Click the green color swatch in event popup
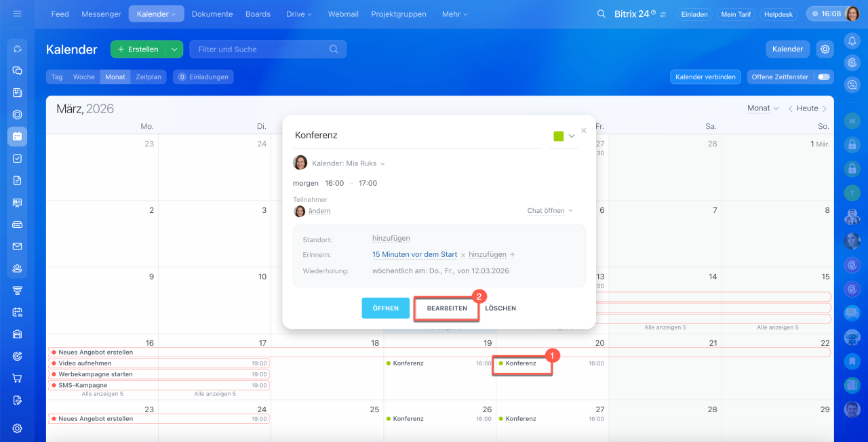 [559, 136]
